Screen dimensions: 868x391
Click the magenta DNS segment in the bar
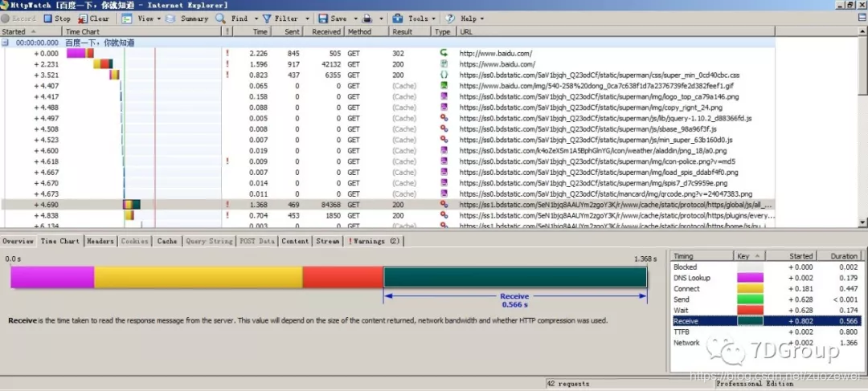(52, 278)
